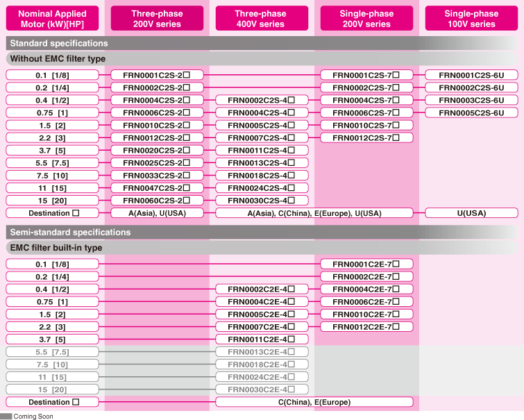
Task: Click model FRN0012C2E-7
Action: coord(366,327)
